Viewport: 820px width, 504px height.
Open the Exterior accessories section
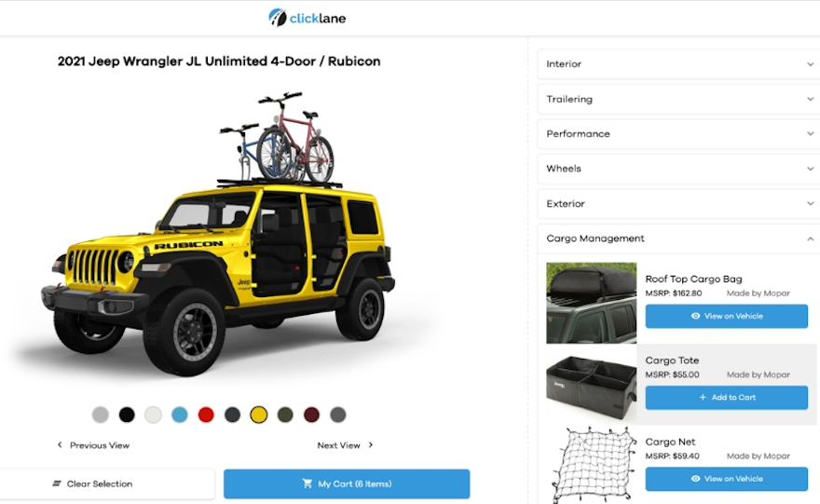coord(678,203)
